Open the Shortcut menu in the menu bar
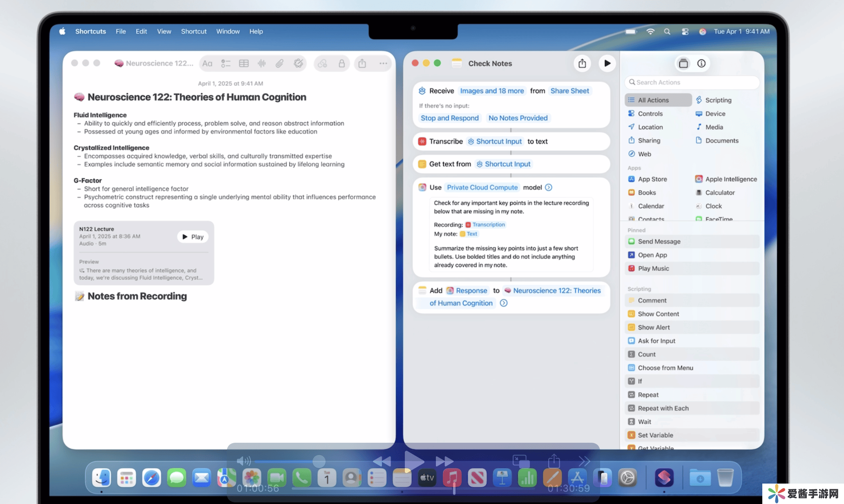Screen dimensions: 844x504 [194, 31]
